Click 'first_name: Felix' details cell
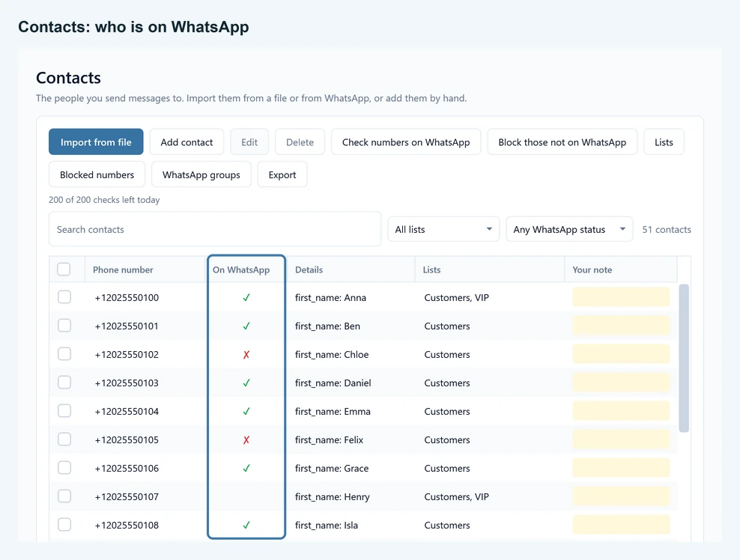 [x=329, y=439]
